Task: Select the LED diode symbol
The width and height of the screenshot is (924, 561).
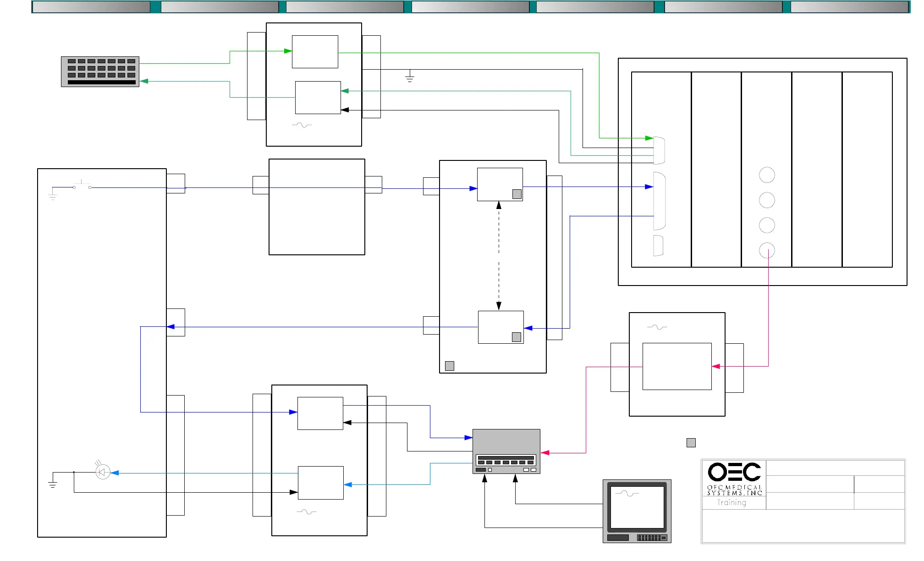Action: pyautogui.click(x=103, y=472)
